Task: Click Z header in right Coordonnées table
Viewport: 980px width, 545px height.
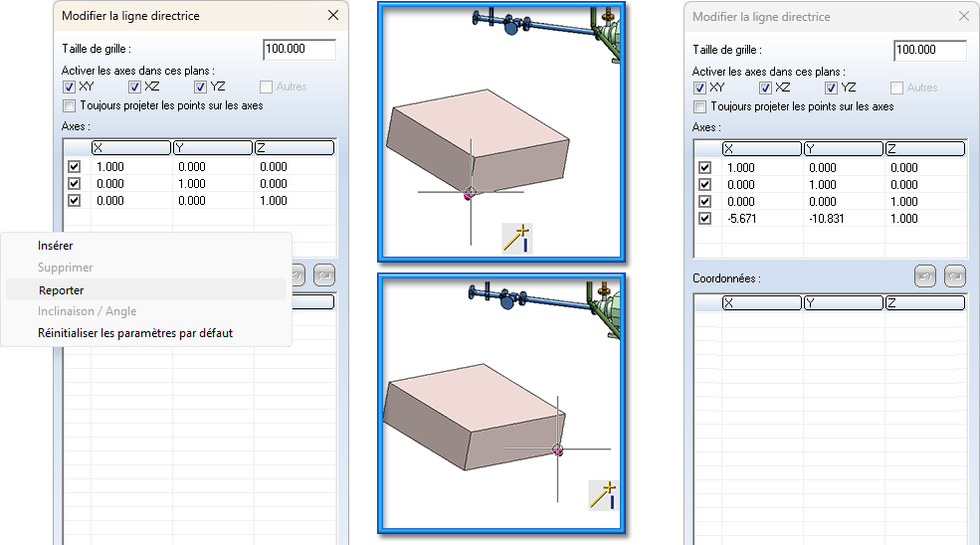Action: click(x=925, y=303)
